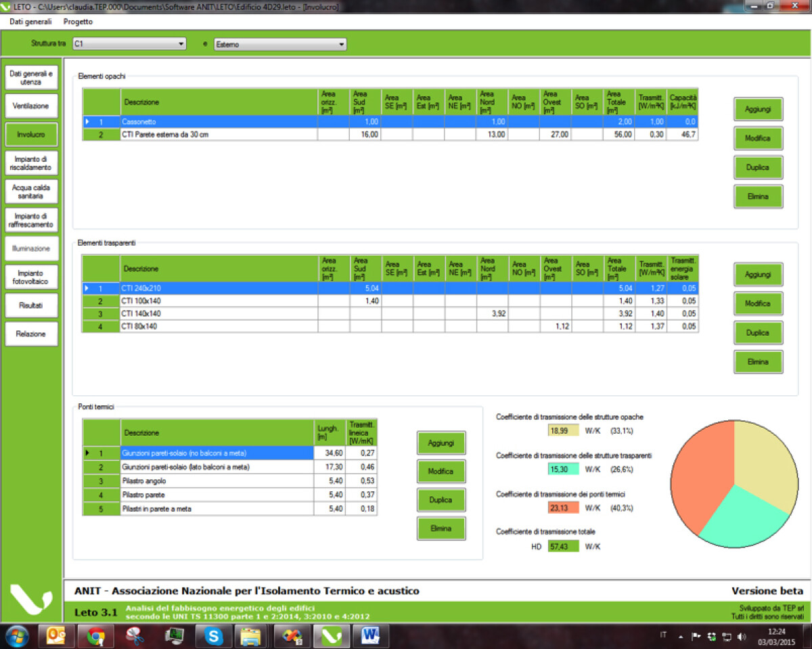Click Duplica in Elementi opachi
This screenshot has height=649, width=812.
[x=758, y=167]
